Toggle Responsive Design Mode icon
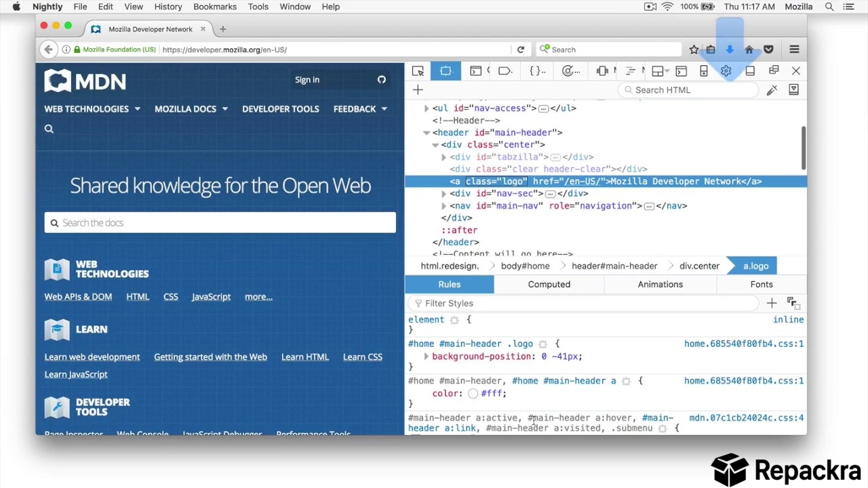Screen dimensions: 868x488 point(704,71)
